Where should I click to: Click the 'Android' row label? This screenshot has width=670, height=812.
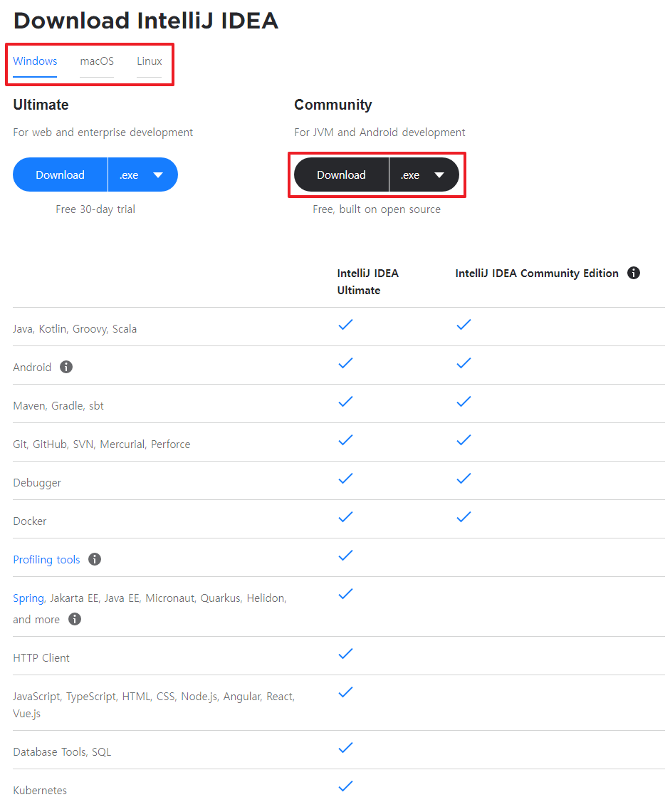(32, 367)
